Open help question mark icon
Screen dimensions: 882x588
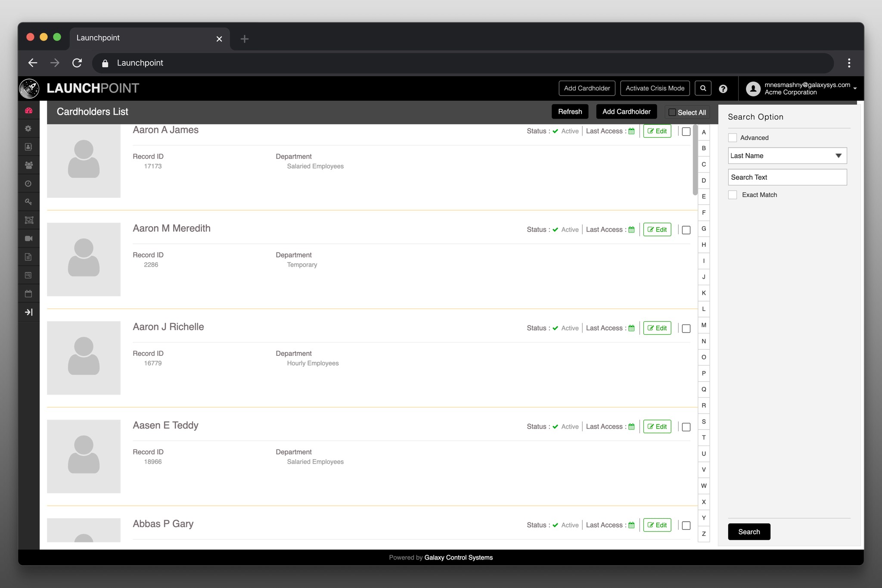click(723, 89)
